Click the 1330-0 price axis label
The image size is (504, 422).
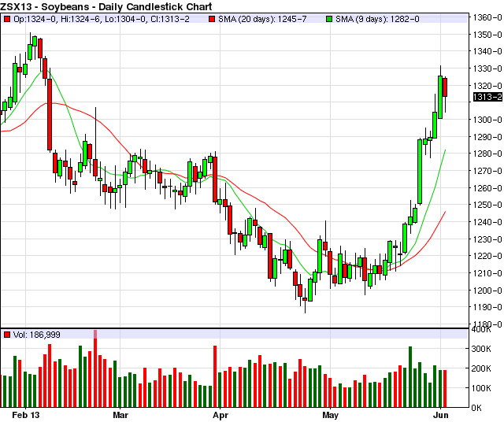(487, 68)
